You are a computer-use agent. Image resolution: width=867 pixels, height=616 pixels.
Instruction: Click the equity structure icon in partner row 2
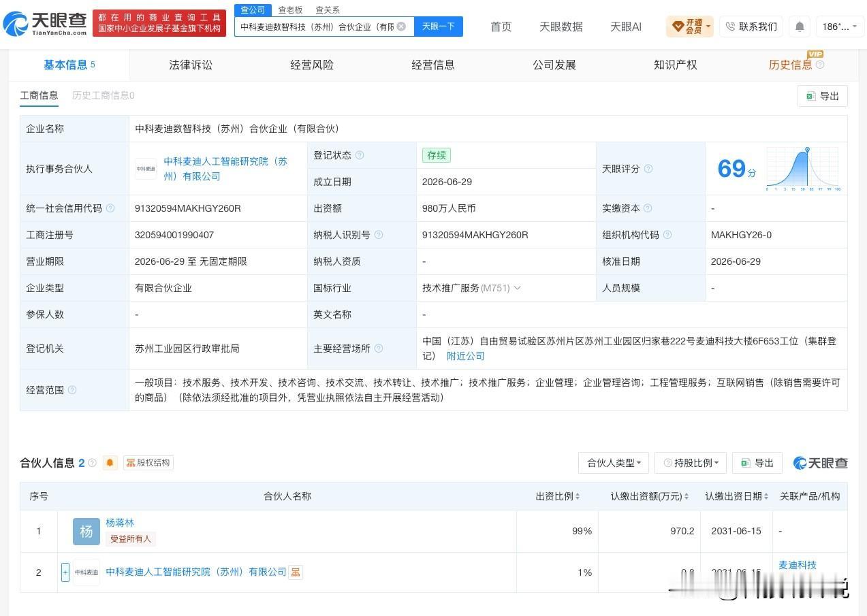pos(296,572)
